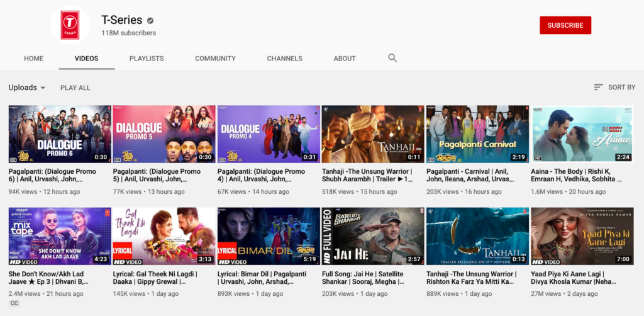Screen dimensions: 644x316
Task: Click the 893K views 1 day ago text
Action: [250, 294]
